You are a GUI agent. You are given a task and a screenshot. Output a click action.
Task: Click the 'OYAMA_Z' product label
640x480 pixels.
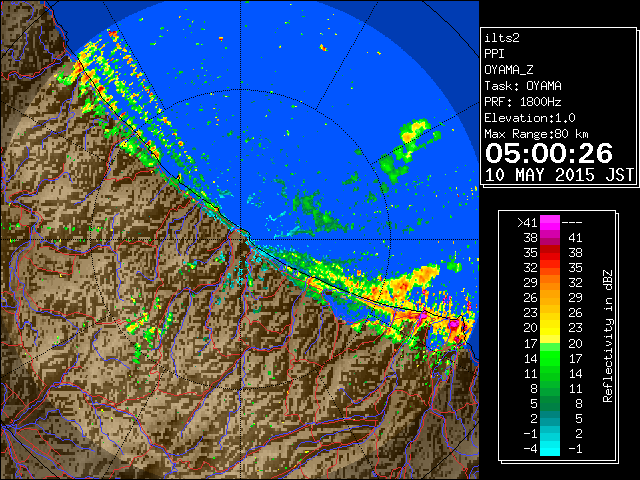point(509,70)
